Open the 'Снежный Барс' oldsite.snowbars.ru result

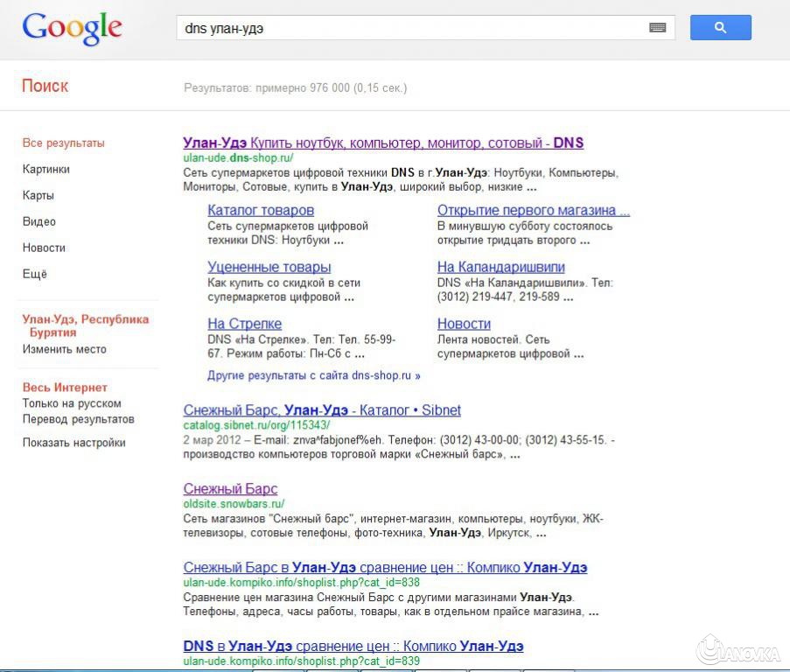pos(230,488)
